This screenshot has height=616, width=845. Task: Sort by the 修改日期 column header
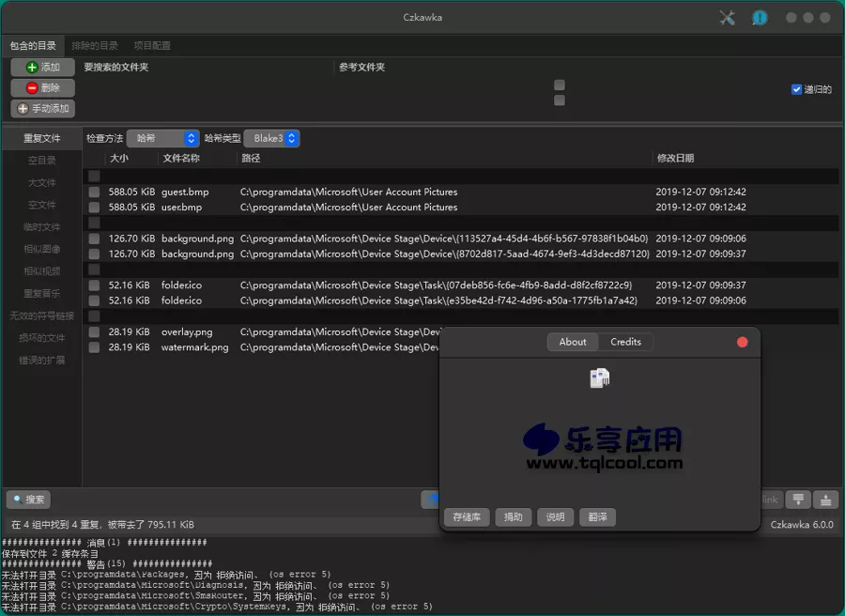tap(675, 159)
